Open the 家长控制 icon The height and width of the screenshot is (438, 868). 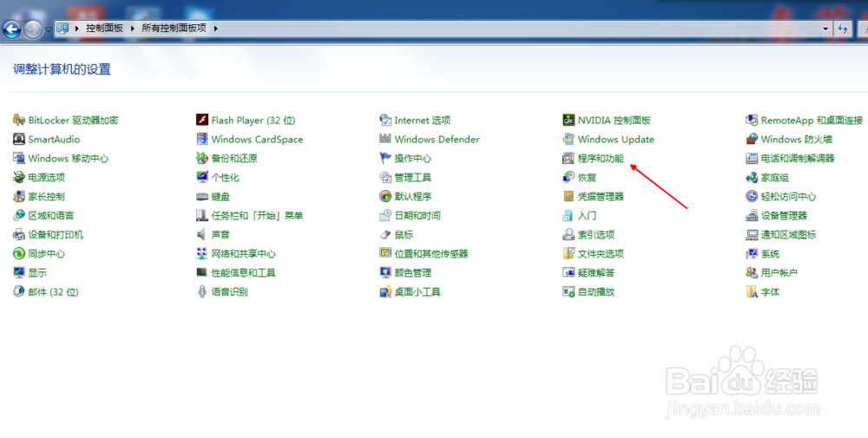coord(19,196)
